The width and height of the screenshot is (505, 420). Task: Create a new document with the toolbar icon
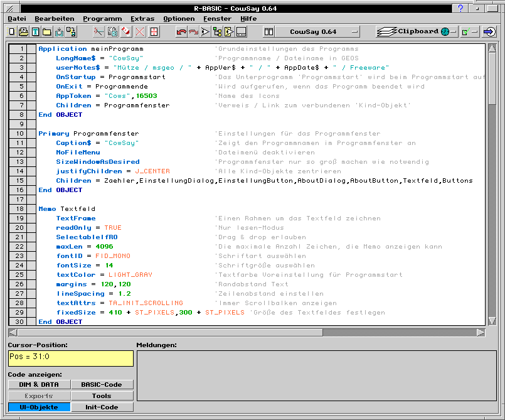click(10, 31)
